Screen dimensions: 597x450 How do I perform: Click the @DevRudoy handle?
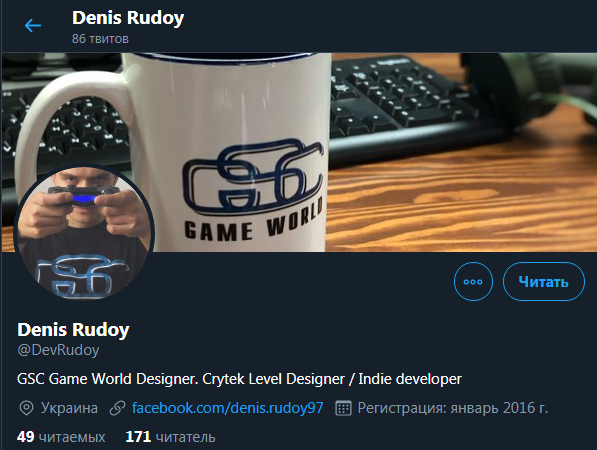(x=58, y=350)
